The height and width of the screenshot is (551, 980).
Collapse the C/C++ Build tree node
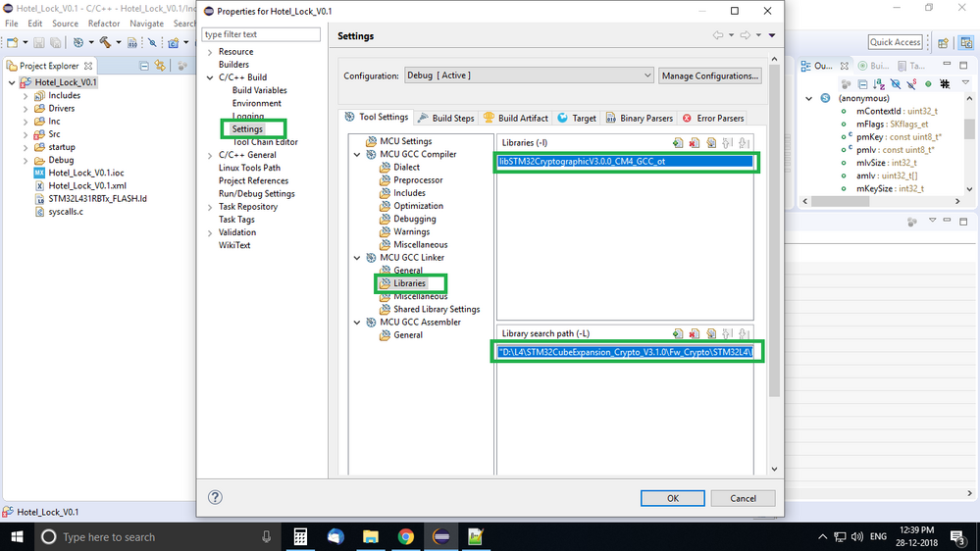point(210,77)
